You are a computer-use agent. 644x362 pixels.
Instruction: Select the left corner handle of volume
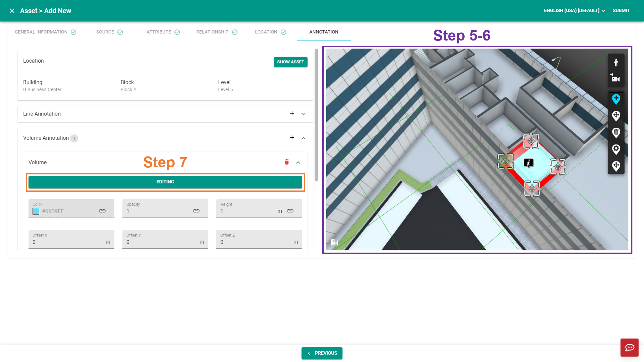click(x=506, y=161)
